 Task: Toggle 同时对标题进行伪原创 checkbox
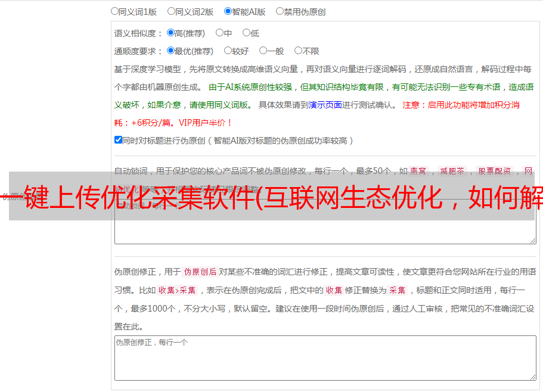pos(118,140)
